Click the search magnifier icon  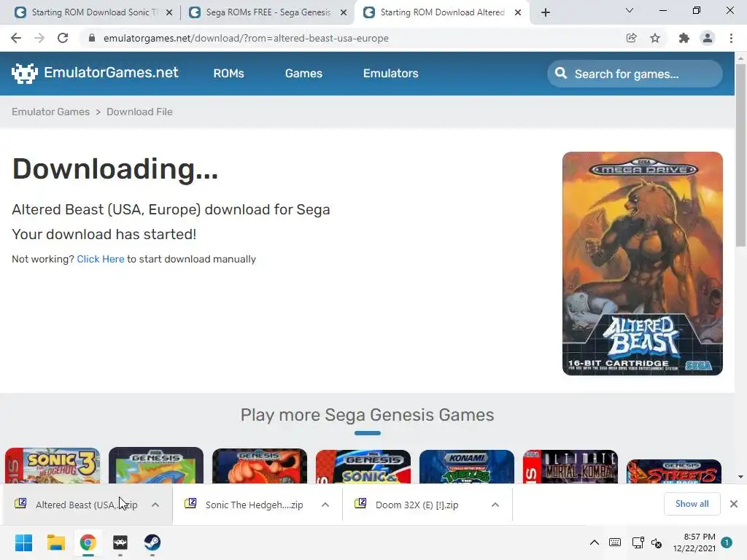pyautogui.click(x=561, y=74)
